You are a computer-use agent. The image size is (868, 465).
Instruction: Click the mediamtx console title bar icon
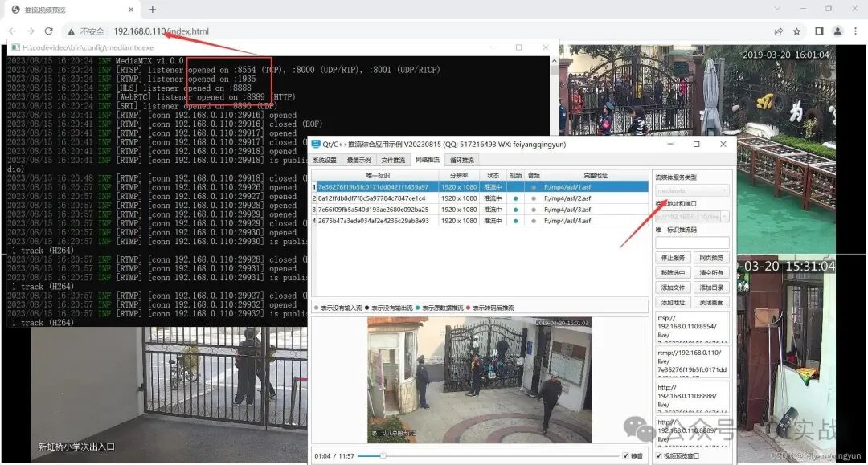pos(14,48)
